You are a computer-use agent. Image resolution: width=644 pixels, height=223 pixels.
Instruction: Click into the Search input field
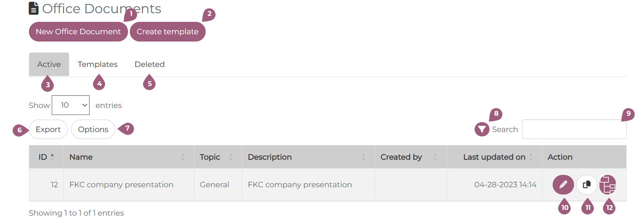coord(574,129)
